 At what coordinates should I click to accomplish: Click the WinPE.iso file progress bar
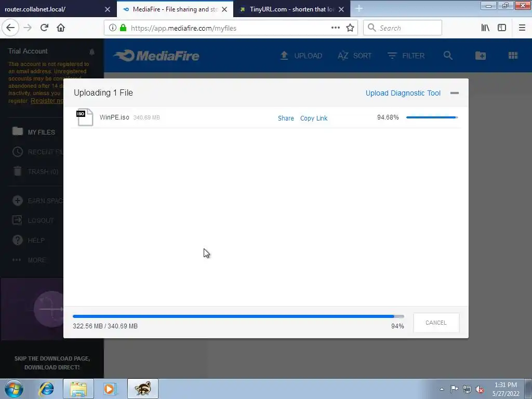pyautogui.click(x=432, y=117)
